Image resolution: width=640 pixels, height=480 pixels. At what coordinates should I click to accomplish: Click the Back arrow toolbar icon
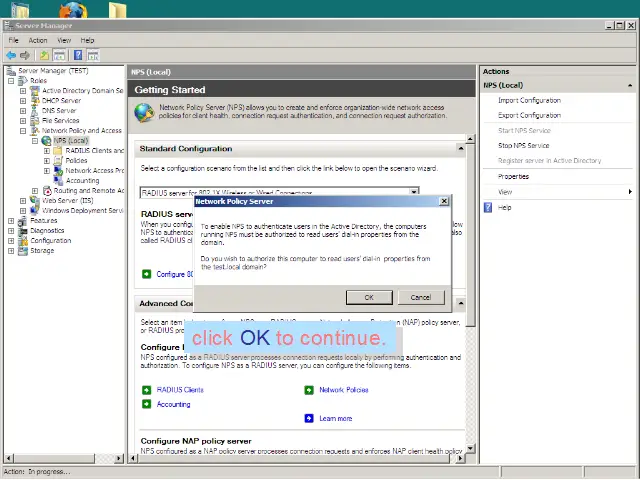pyautogui.click(x=11, y=55)
